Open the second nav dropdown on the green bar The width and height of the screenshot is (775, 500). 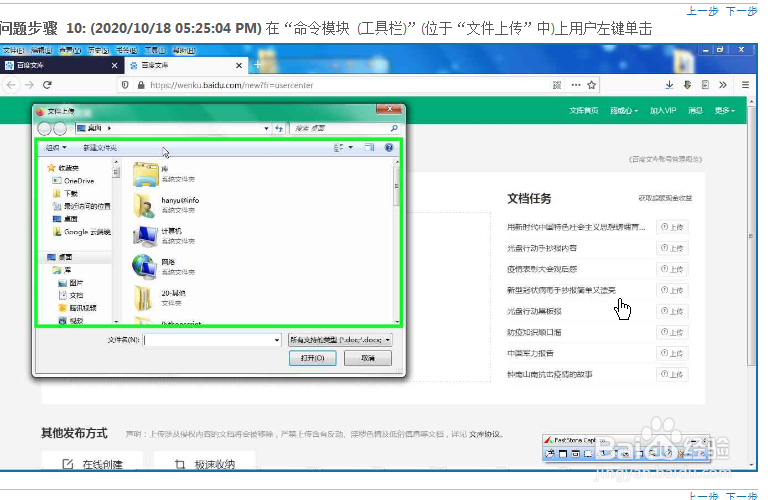[x=624, y=111]
